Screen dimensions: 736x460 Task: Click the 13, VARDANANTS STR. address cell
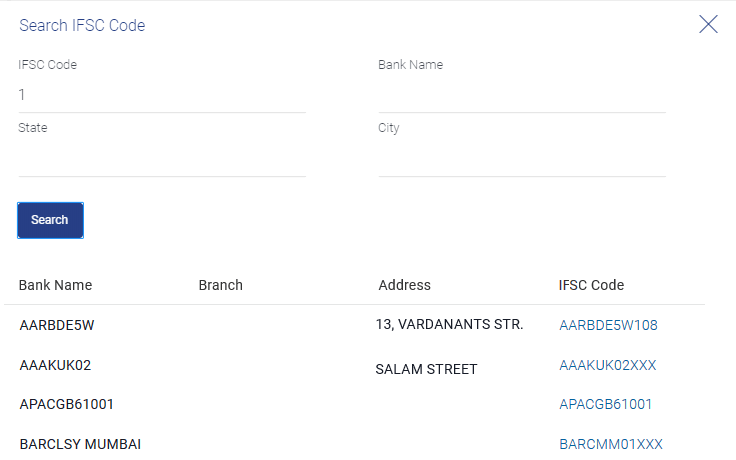coord(449,324)
